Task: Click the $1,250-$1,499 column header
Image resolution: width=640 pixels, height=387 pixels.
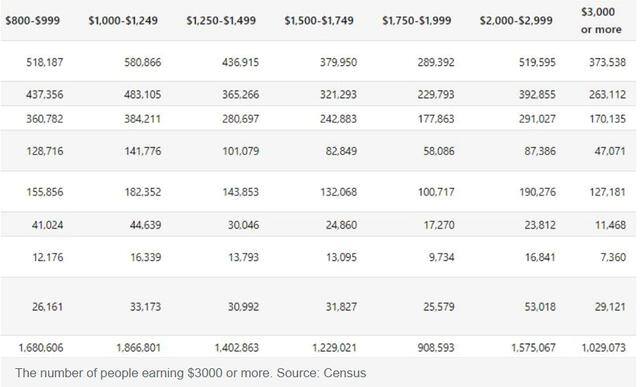Action: (x=221, y=20)
